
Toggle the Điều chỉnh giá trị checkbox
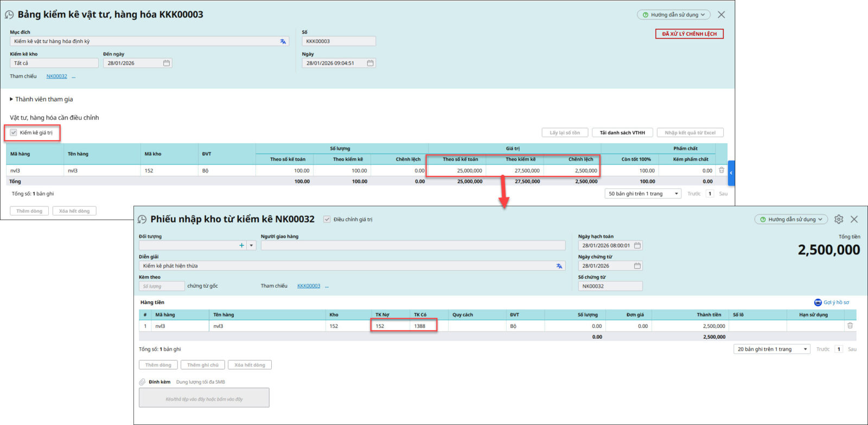[x=327, y=219]
